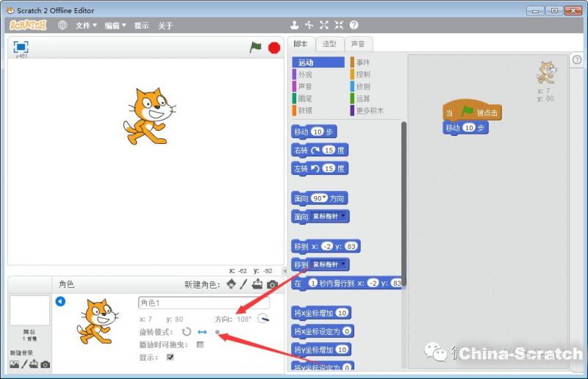The height and width of the screenshot is (379, 588).
Task: Enable 播放时可拖曳 checkbox
Action: tap(200, 344)
